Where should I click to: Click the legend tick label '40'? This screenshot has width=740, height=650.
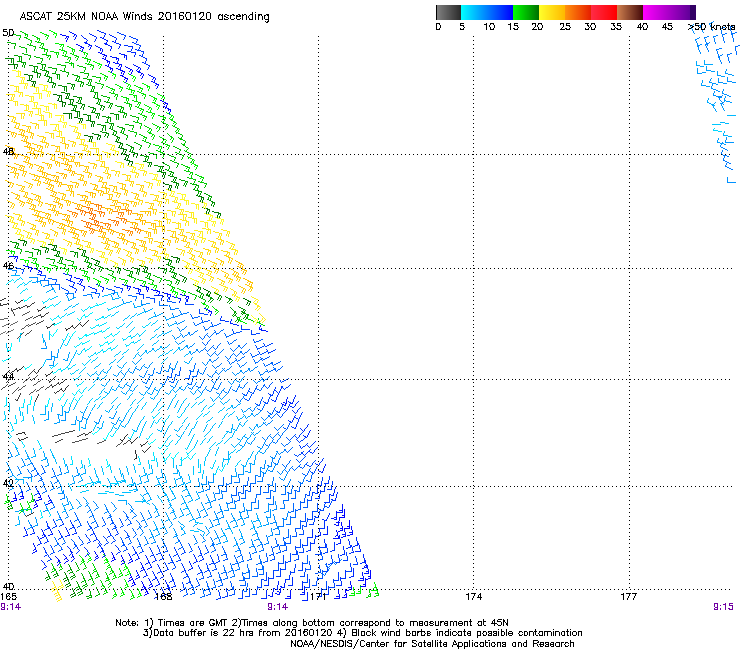(642, 27)
